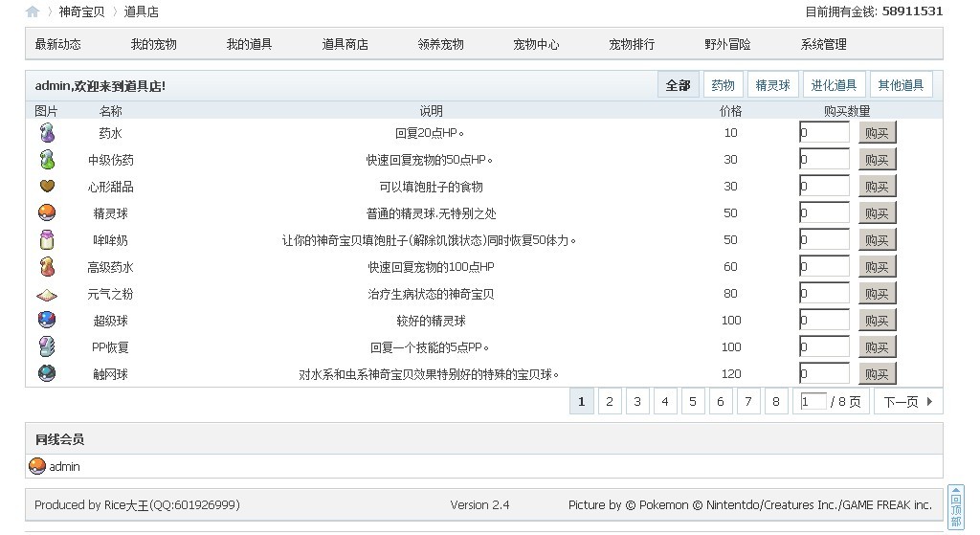This screenshot has width=980, height=535.
Task: Click 下一页 next page button
Action: click(908, 401)
